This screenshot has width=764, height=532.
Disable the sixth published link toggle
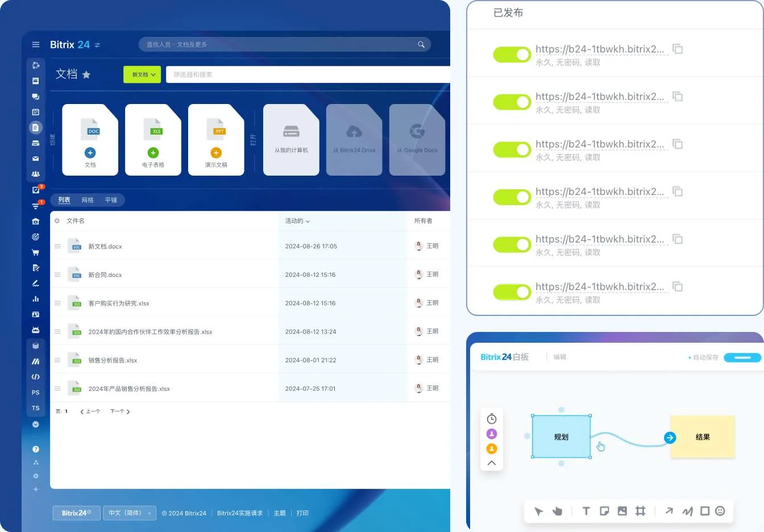pos(512,292)
